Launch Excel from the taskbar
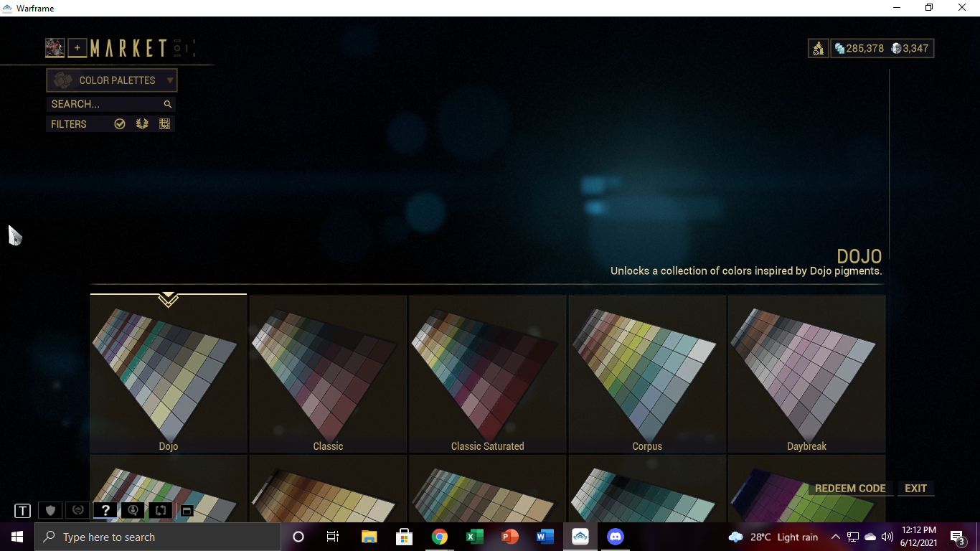 click(x=474, y=537)
